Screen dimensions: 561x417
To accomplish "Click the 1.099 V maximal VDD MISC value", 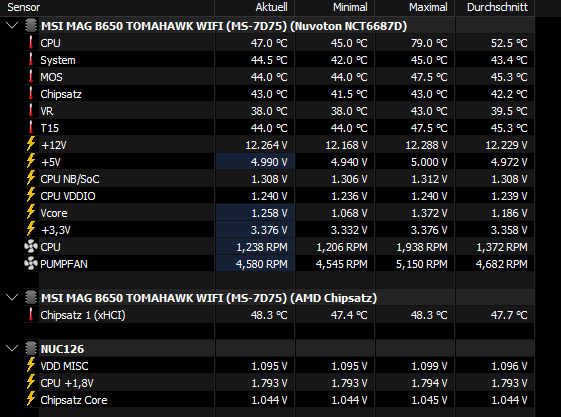I will (x=429, y=366).
